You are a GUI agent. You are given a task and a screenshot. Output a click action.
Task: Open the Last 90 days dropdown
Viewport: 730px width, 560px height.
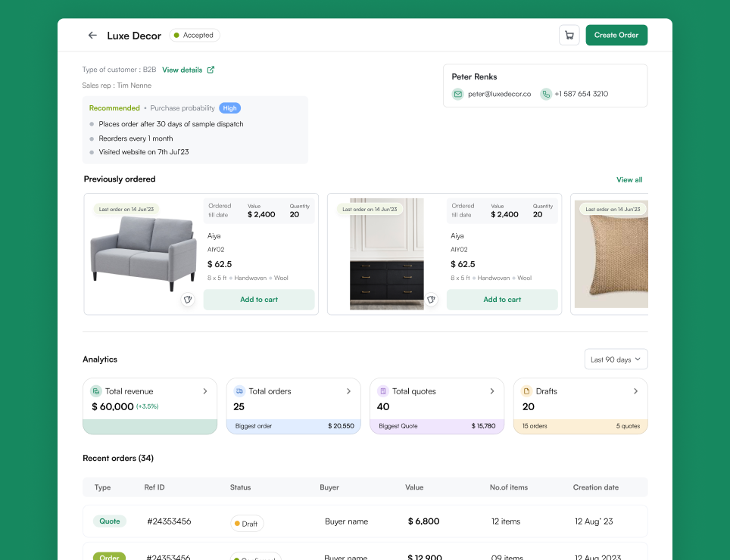tap(616, 359)
